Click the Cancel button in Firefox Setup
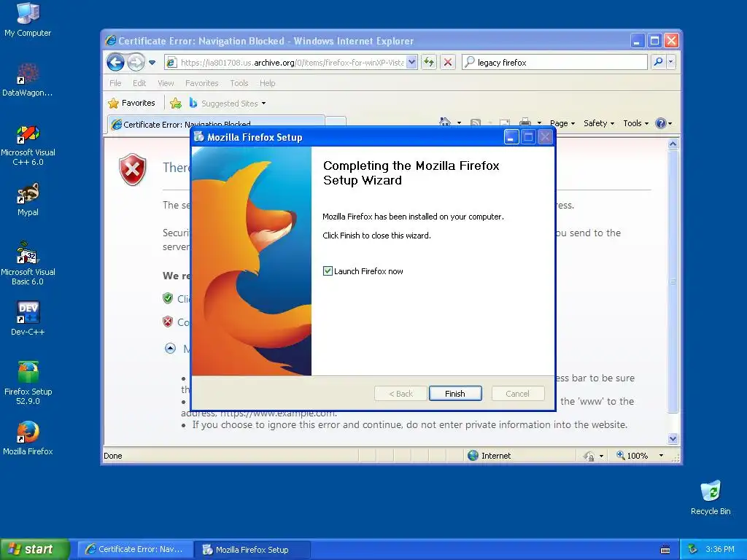 [x=517, y=394]
